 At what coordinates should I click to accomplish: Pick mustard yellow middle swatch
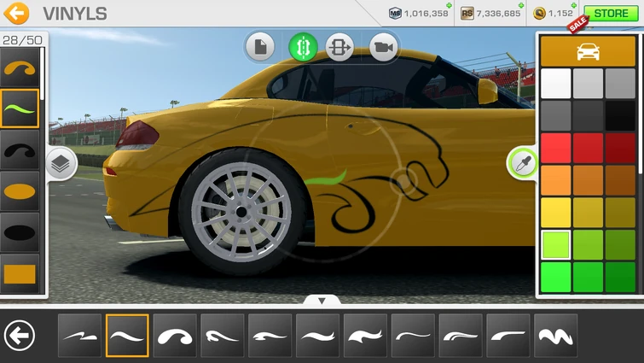588,213
